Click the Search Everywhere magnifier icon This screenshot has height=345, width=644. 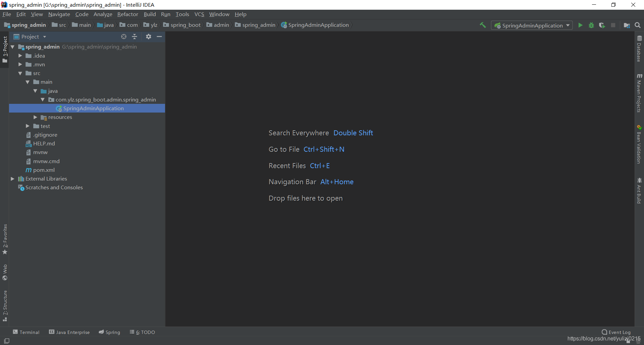tap(638, 25)
